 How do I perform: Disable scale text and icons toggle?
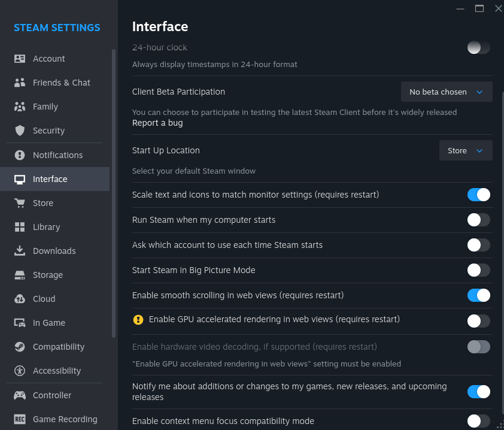[x=478, y=195]
